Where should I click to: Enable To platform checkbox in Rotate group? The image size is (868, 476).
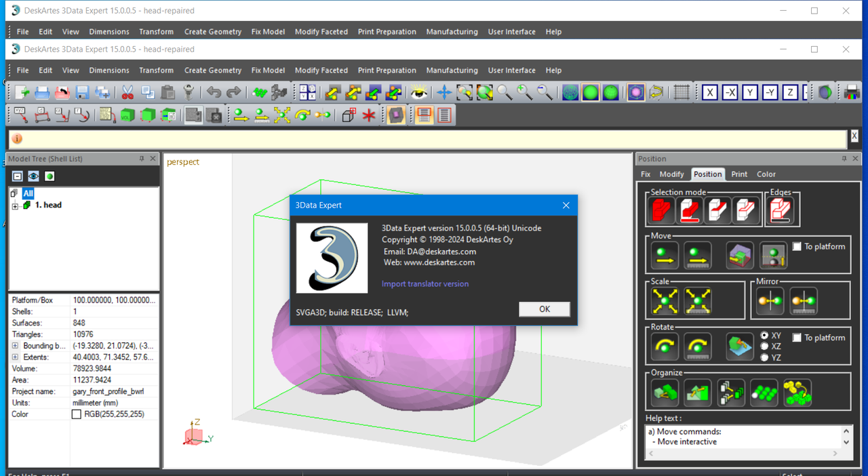tap(797, 338)
